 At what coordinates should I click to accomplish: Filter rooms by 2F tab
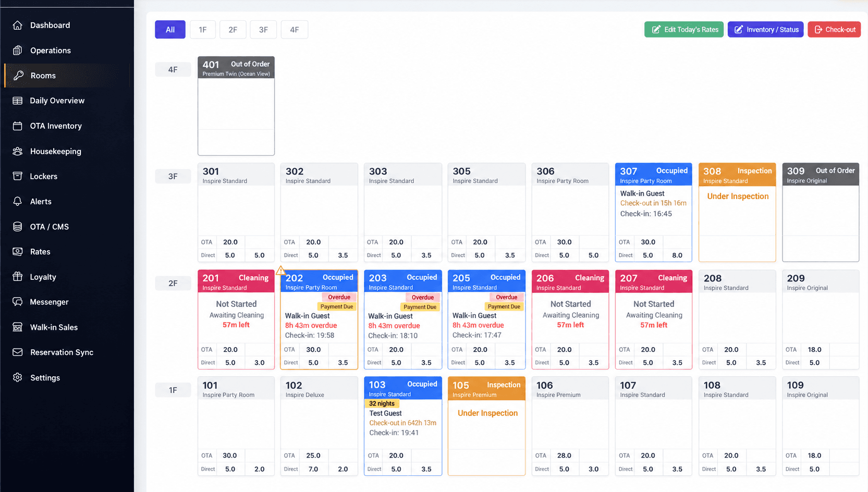233,30
